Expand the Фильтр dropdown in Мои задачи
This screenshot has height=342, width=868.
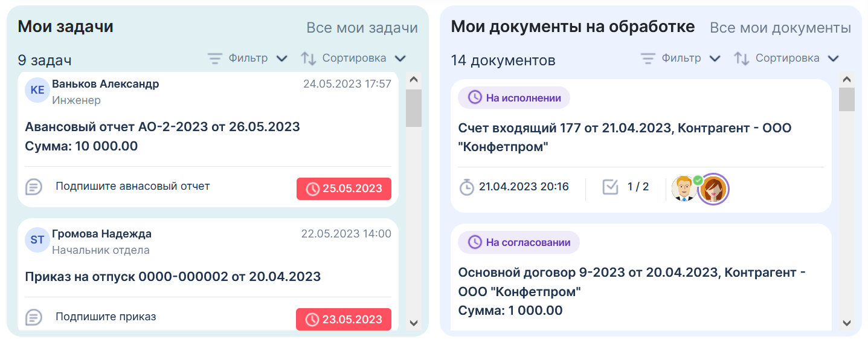(281, 59)
